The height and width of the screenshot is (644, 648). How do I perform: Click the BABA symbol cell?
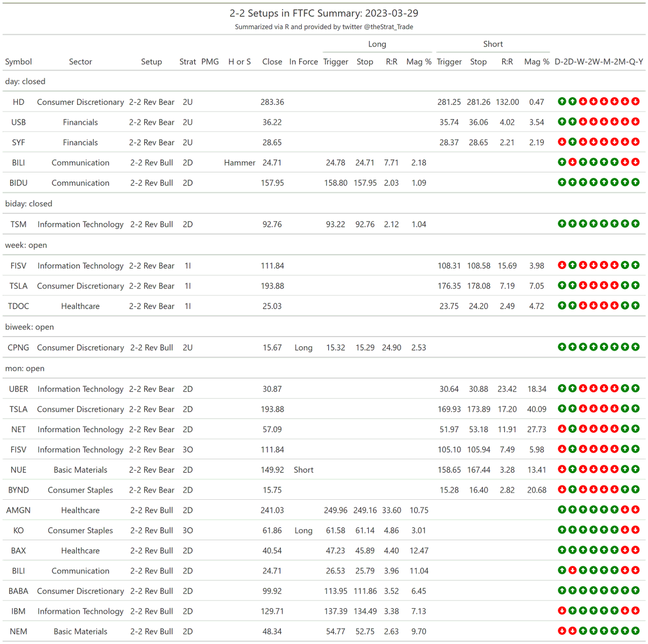point(18,591)
